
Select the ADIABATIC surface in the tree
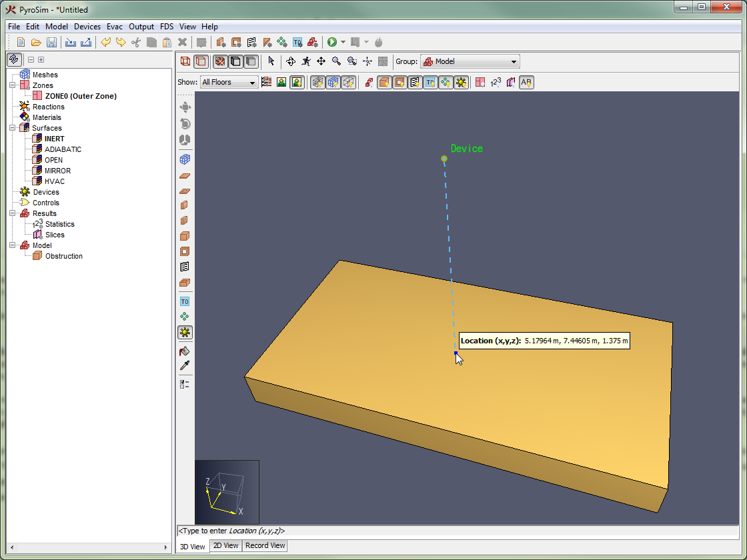63,149
